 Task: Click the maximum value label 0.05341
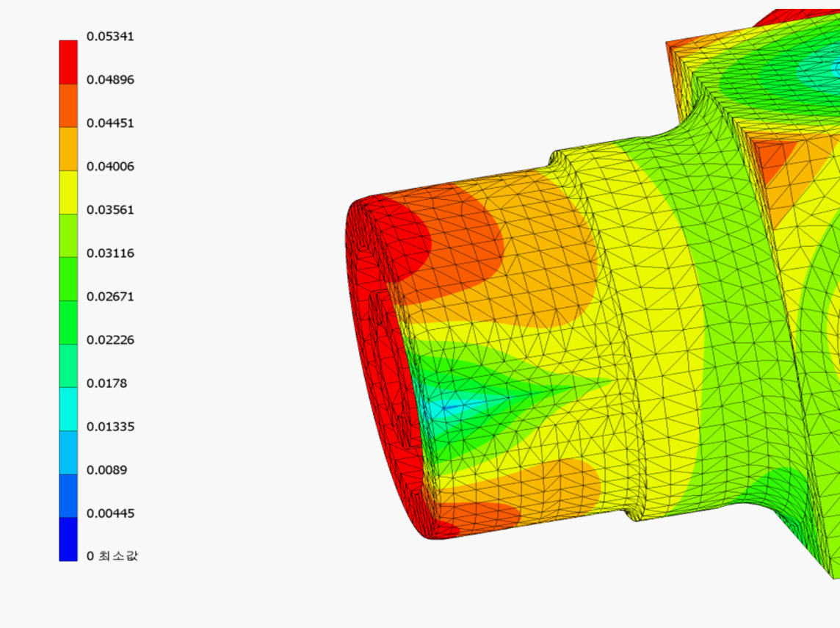110,36
